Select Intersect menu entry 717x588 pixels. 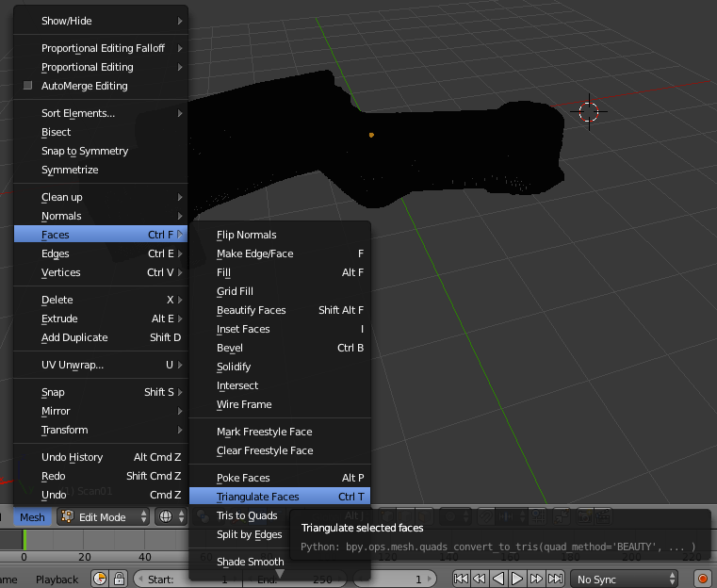coord(280,385)
